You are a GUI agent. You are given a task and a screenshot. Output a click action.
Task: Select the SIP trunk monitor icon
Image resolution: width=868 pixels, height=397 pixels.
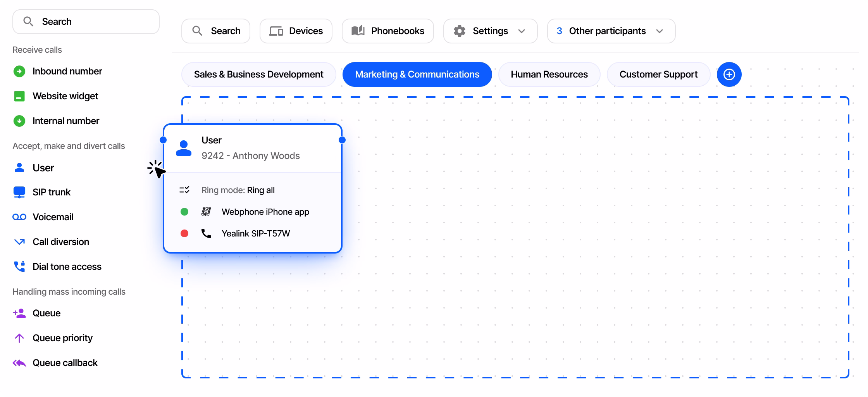(x=19, y=192)
